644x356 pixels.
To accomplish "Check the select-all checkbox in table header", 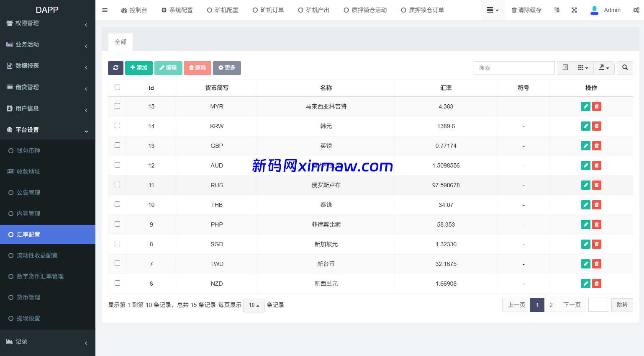I will click(x=117, y=88).
